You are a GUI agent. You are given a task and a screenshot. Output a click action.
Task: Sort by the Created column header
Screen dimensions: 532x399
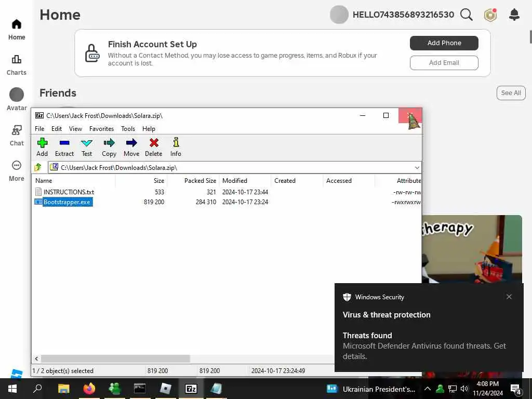(297, 180)
